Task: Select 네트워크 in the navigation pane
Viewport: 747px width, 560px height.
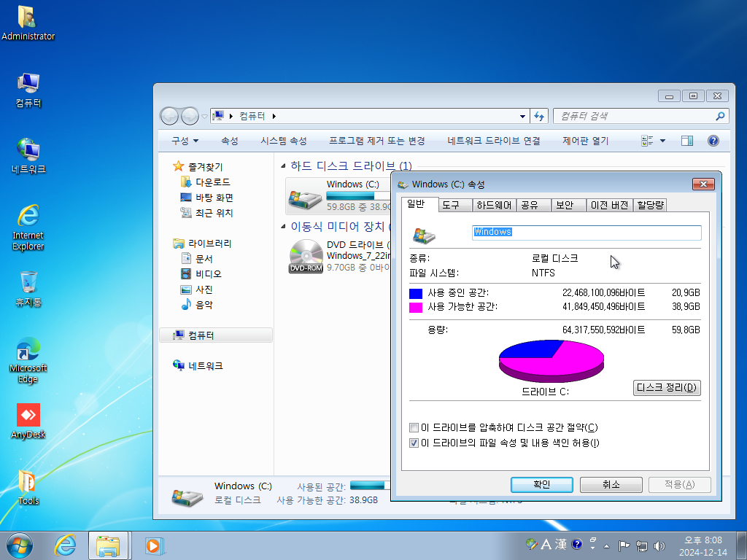Action: [198, 366]
